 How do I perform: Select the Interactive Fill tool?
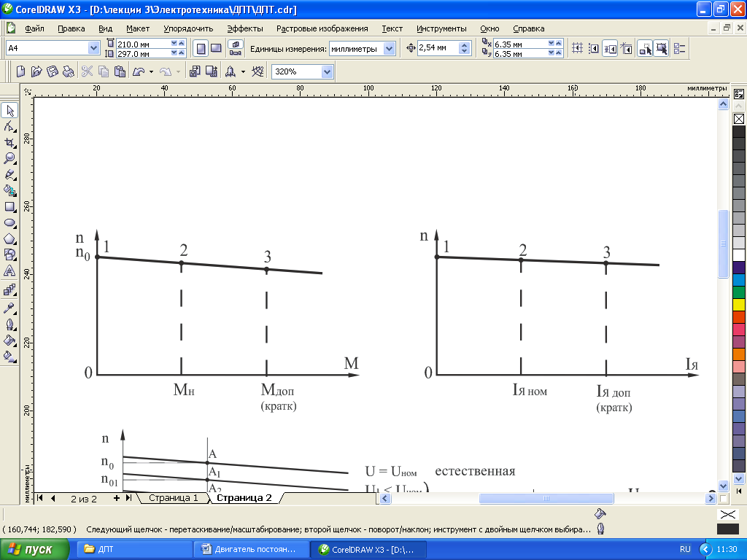(9, 356)
